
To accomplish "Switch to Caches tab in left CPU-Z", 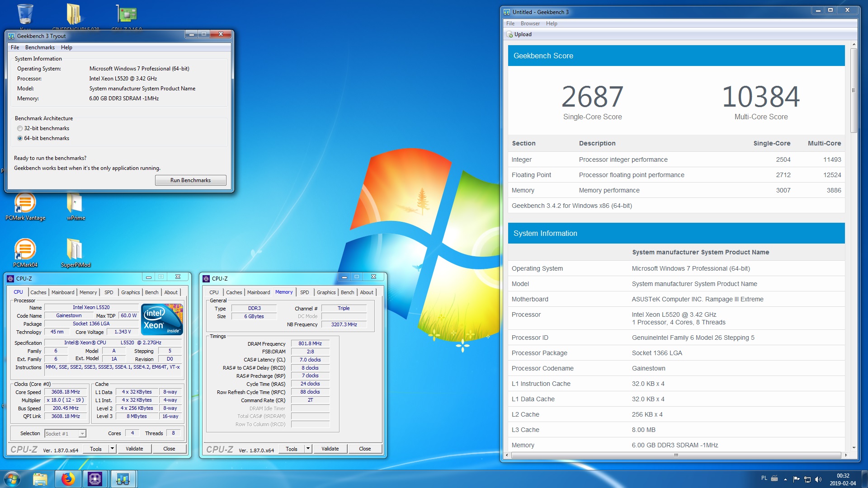I will (38, 292).
